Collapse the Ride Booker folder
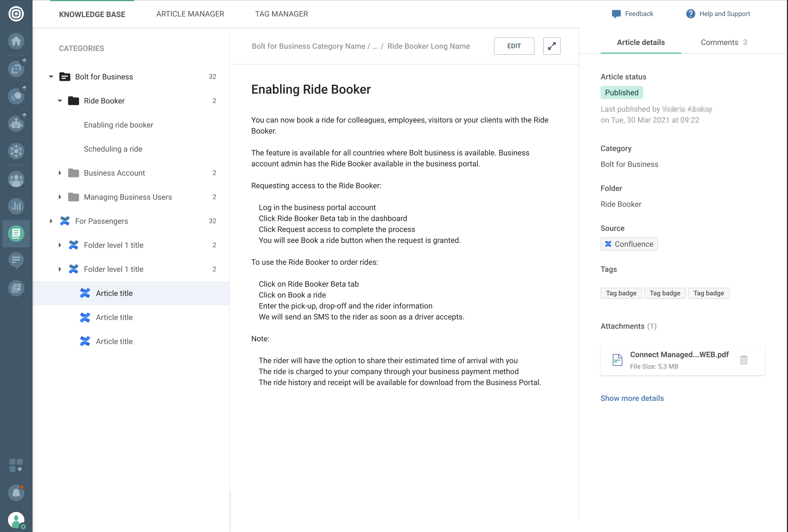Viewport: 788px width, 532px height. 60,101
